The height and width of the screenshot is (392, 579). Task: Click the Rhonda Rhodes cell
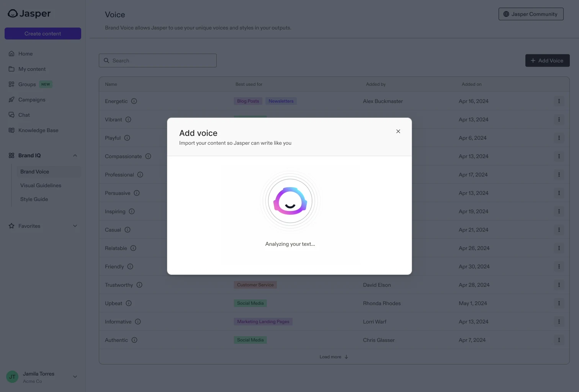point(382,303)
